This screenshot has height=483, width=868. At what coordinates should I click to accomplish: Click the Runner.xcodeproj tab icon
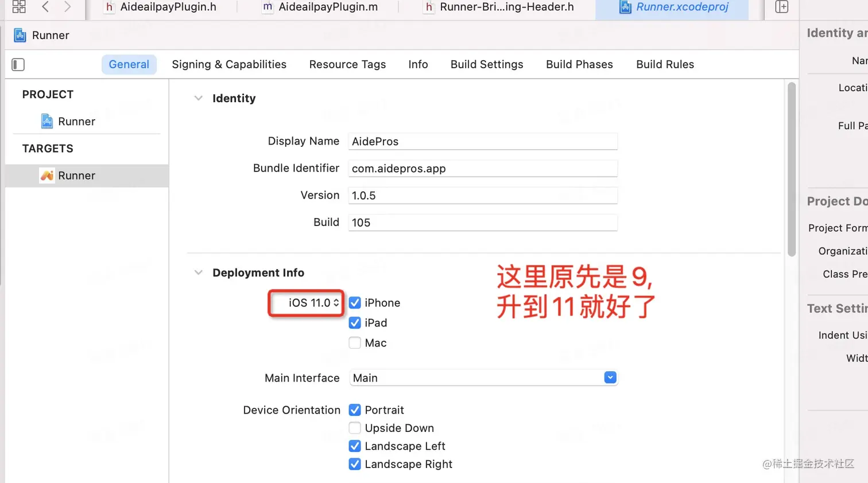click(625, 7)
